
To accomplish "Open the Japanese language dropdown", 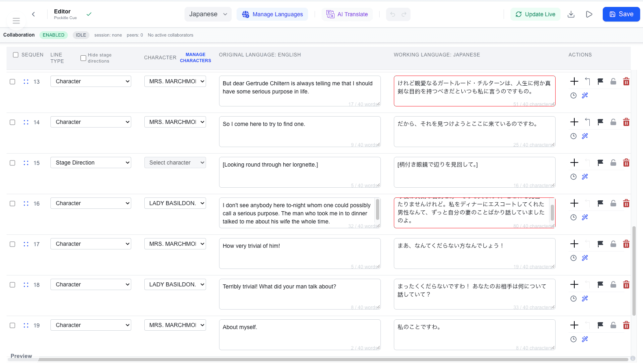I will coord(208,14).
